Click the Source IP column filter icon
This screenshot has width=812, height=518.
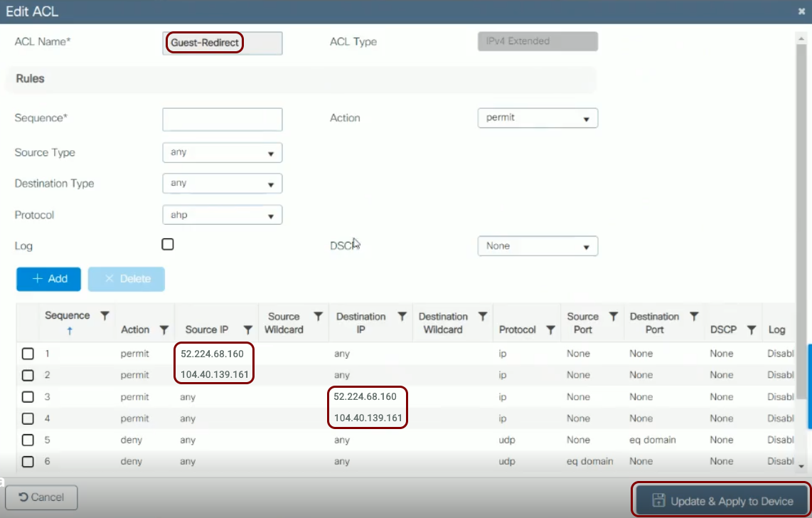[x=247, y=330]
